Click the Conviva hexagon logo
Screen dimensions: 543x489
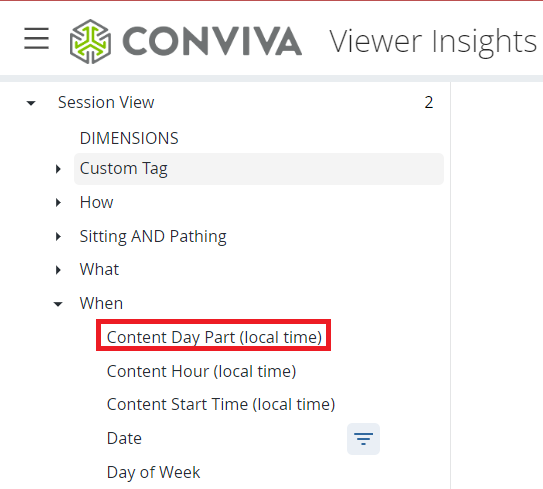point(90,42)
